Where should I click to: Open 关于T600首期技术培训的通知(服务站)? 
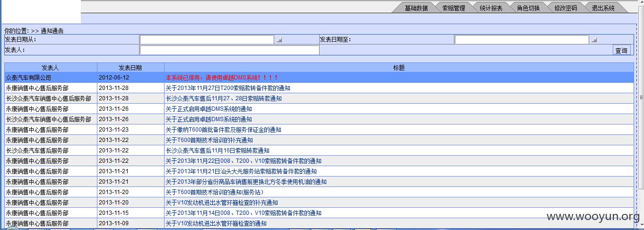click(x=215, y=192)
